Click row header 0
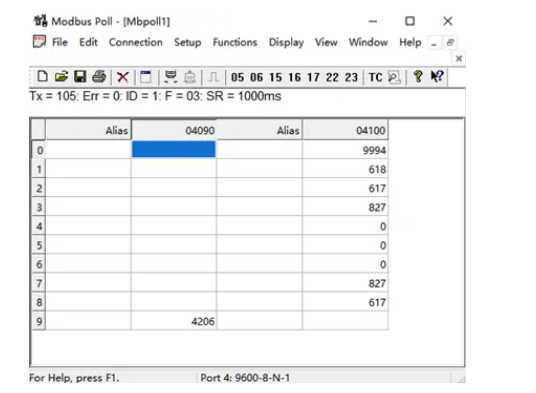536x393 pixels. tap(39, 150)
